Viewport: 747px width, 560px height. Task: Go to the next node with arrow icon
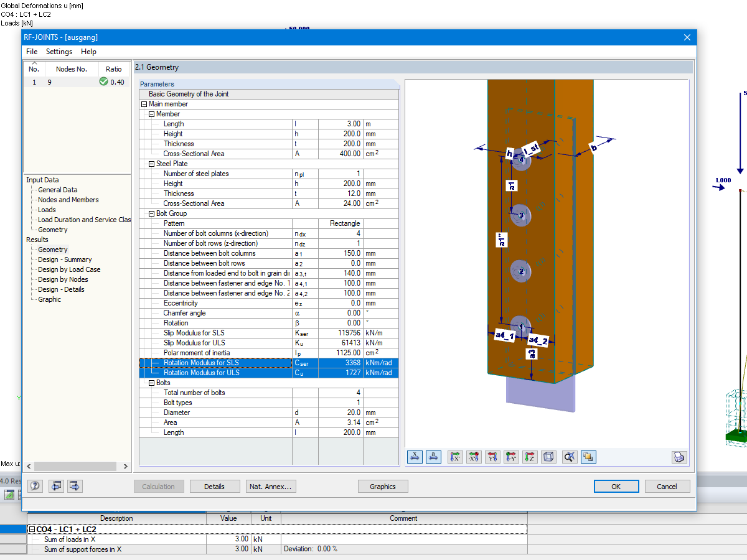(x=75, y=486)
